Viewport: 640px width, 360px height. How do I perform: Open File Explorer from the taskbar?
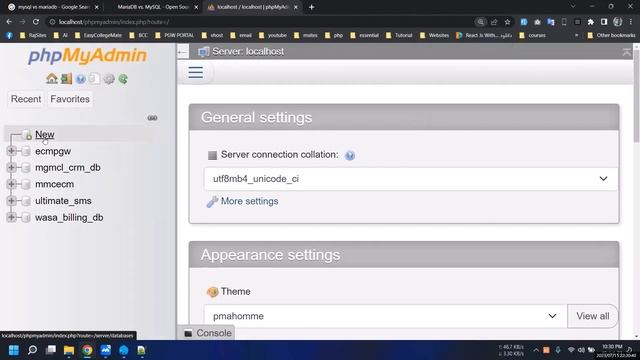(69, 350)
